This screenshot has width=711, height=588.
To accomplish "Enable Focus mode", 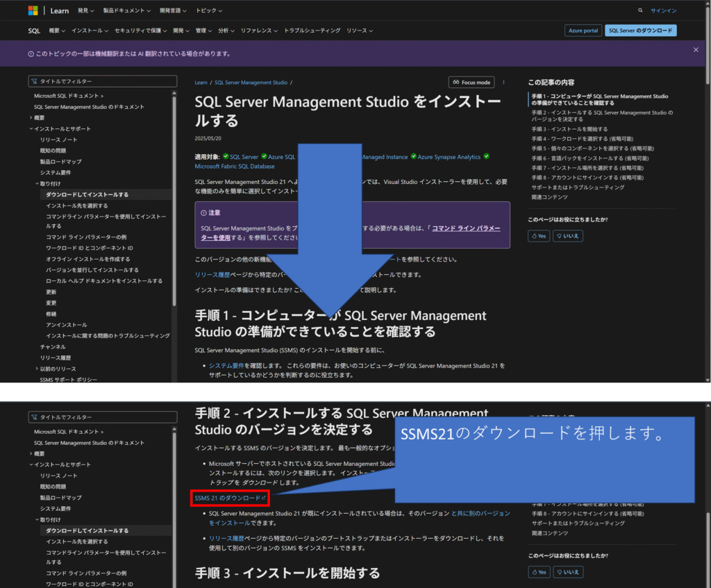I will click(x=471, y=83).
